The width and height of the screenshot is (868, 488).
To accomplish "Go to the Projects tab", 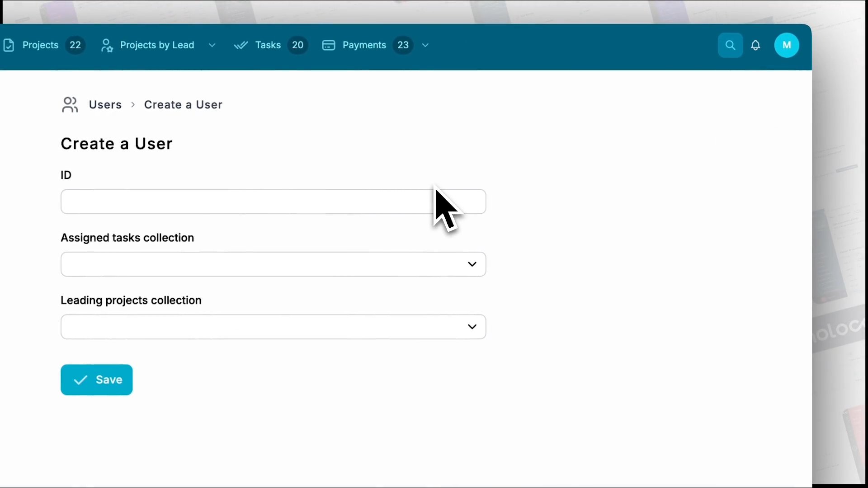I will [x=40, y=45].
